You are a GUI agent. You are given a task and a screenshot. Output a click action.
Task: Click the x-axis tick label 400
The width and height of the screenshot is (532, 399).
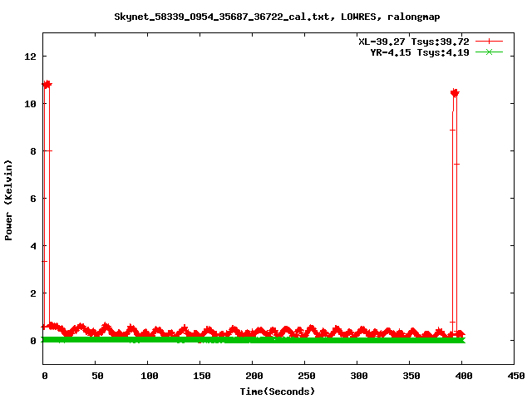click(x=464, y=376)
